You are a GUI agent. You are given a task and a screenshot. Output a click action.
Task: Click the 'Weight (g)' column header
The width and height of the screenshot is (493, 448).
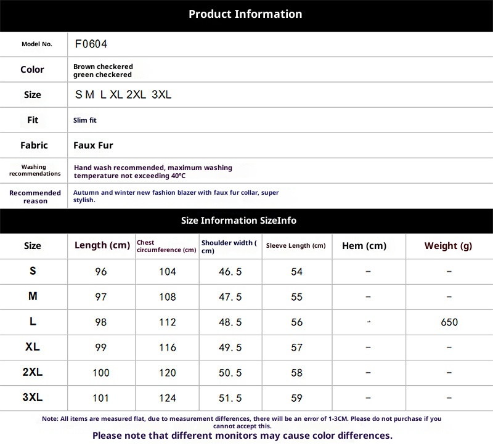[448, 246]
